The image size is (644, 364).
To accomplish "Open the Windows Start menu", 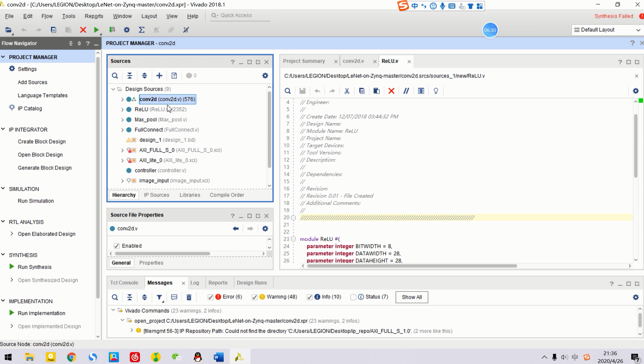I will coord(8,357).
